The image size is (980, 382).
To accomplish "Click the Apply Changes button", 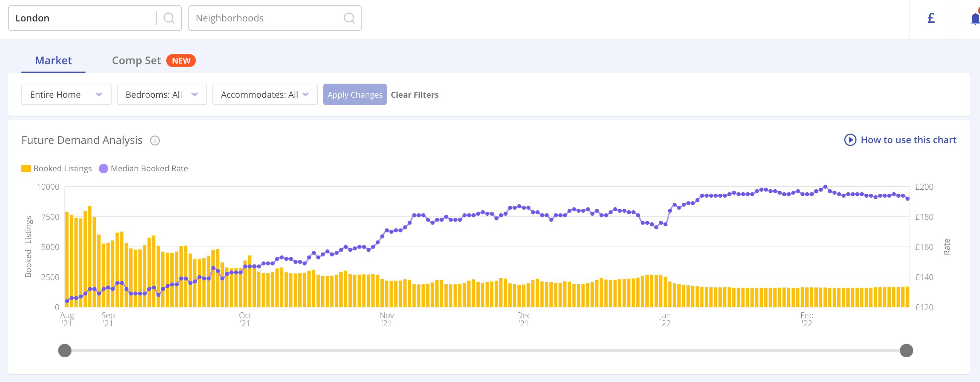I will [x=355, y=94].
